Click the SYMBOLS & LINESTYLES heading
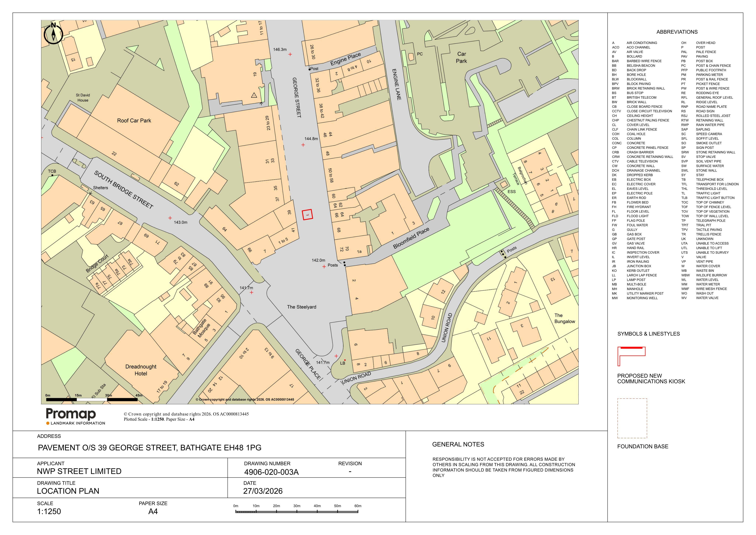Image resolution: width=756 pixels, height=535 pixels. [x=649, y=334]
